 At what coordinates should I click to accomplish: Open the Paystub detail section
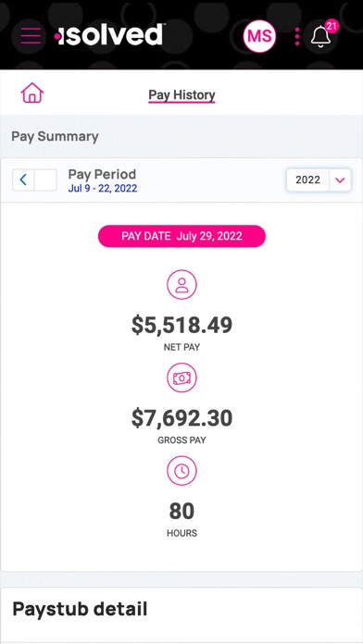point(80,609)
